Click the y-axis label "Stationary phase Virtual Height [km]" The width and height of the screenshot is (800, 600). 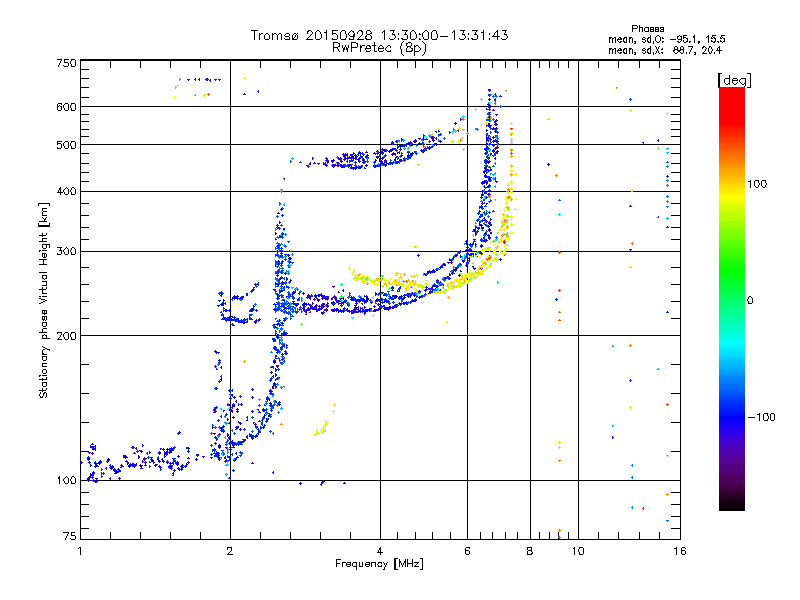43,300
